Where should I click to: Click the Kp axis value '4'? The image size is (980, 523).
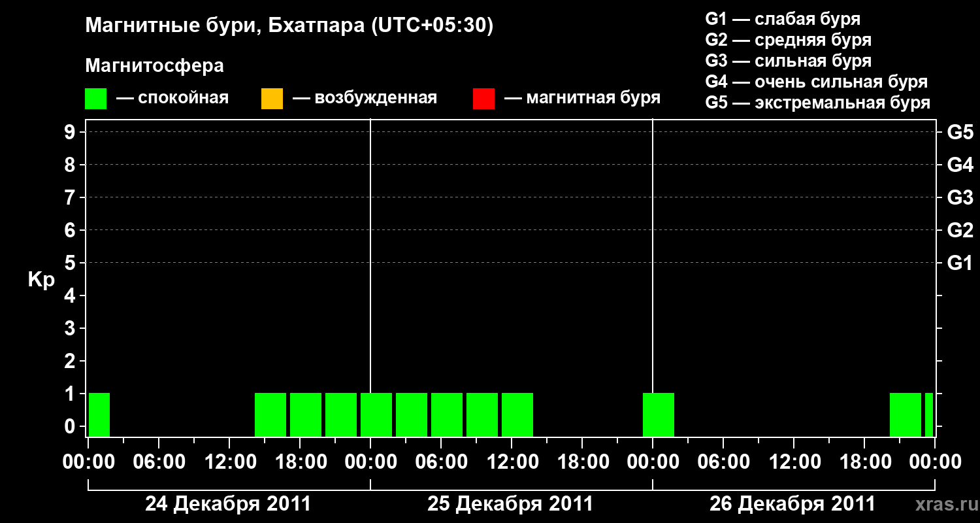(x=71, y=295)
